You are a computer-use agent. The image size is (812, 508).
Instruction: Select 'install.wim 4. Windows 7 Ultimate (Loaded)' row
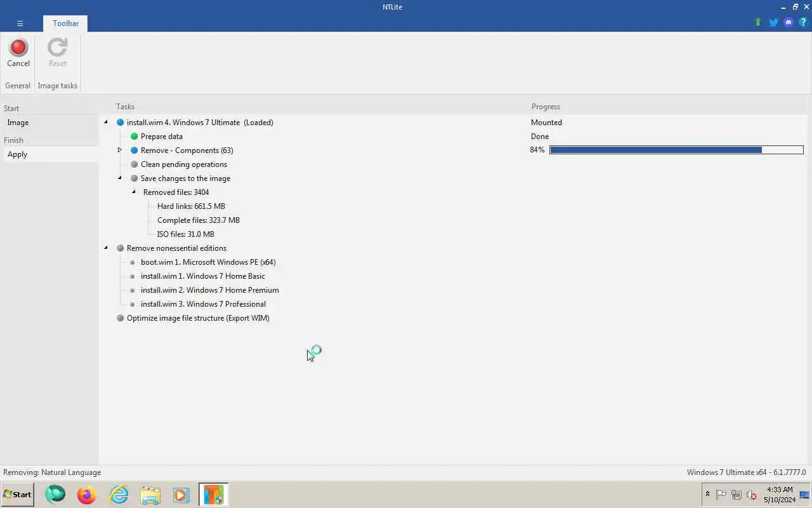(200, 123)
